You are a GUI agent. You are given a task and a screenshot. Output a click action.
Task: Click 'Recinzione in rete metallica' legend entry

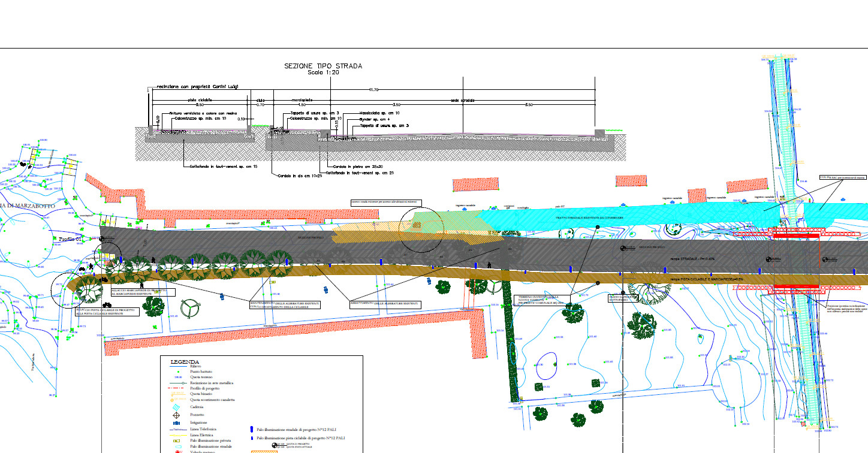tap(212, 382)
